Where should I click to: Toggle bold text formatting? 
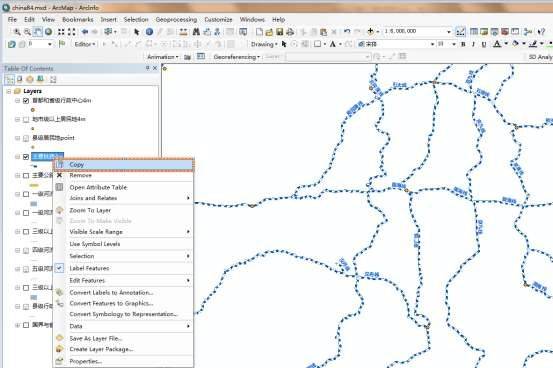point(463,44)
